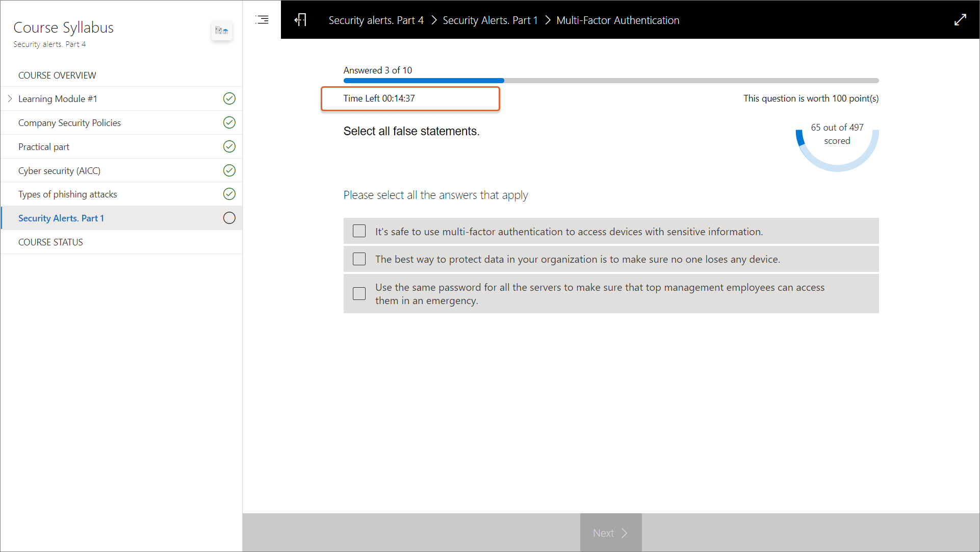This screenshot has height=552, width=980.
Task: Click the Next button
Action: 610,533
